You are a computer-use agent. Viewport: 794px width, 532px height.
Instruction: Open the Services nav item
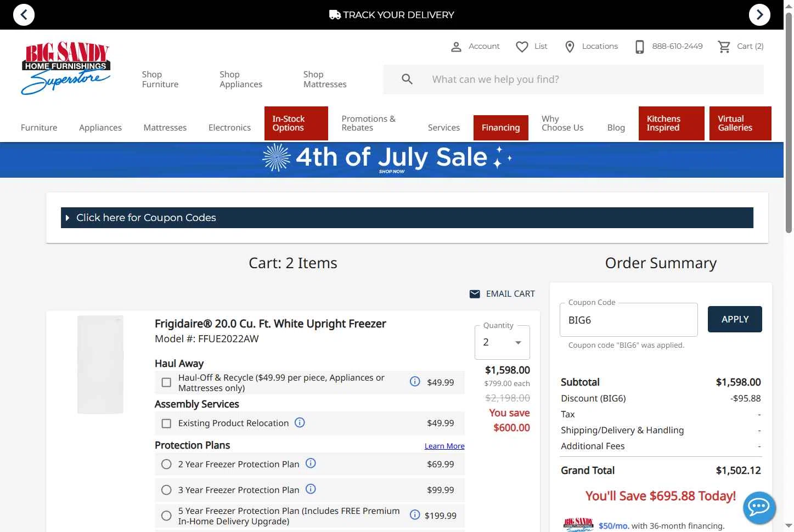(444, 127)
